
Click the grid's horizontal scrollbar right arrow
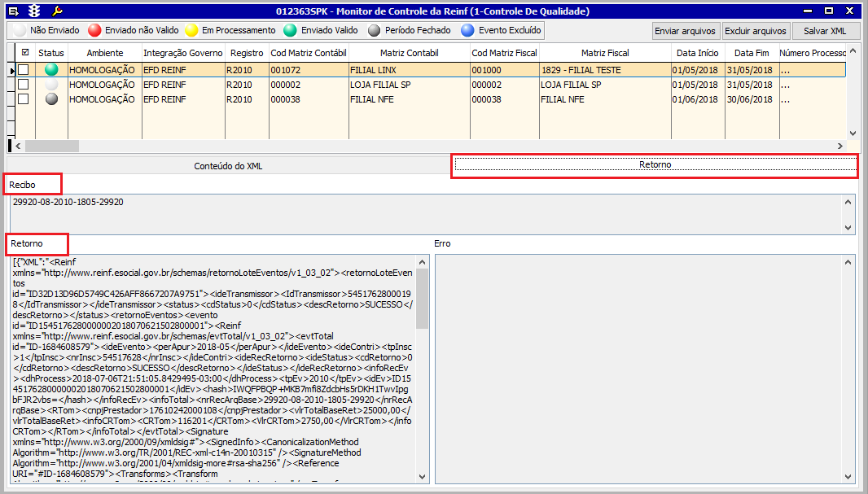click(x=840, y=146)
